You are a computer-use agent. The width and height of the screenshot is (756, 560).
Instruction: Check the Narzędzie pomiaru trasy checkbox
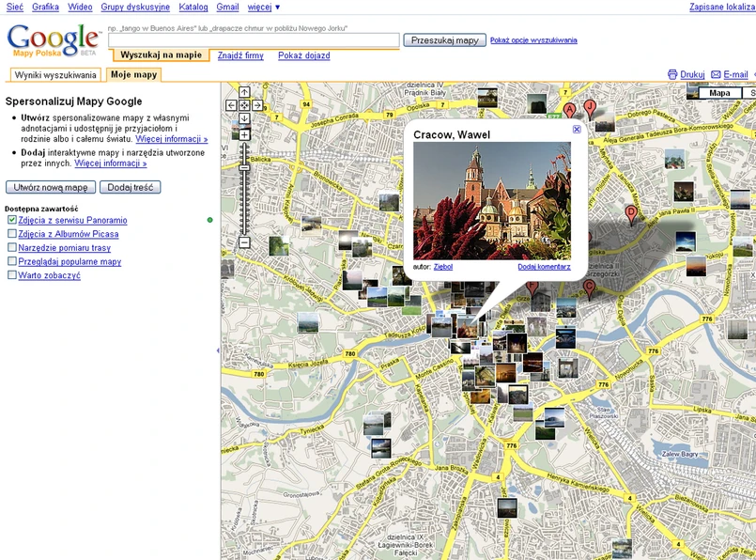click(12, 248)
